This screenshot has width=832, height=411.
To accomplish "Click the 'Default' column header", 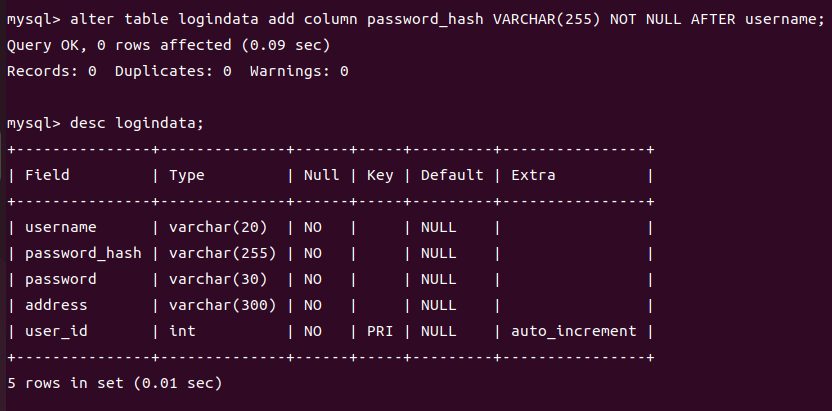I will [452, 175].
